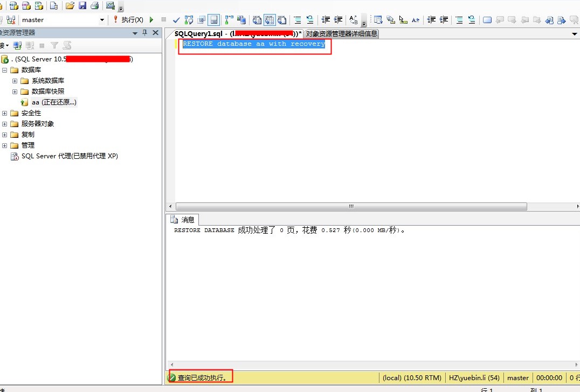Select the aa (正在还原...) database
The width and height of the screenshot is (580, 392).
53,102
